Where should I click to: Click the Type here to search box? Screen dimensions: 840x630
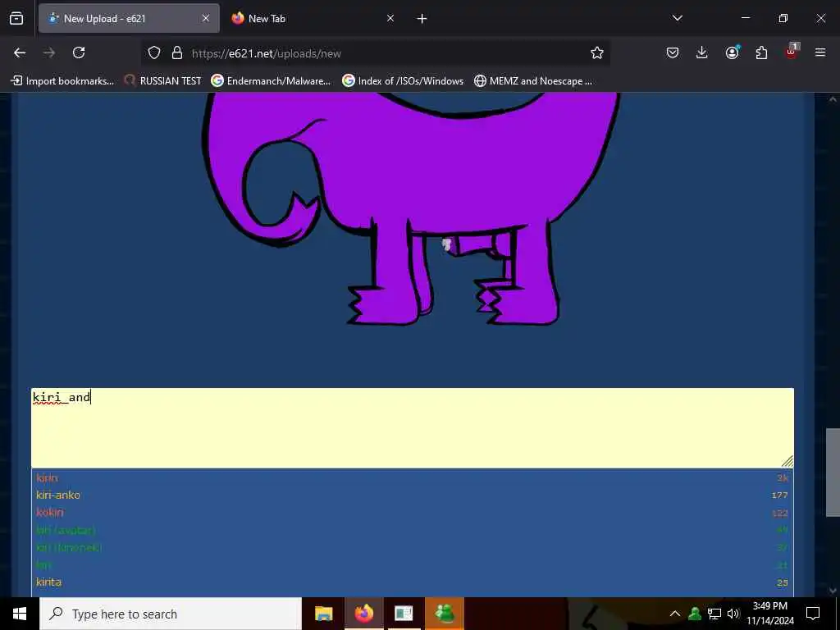pos(171,614)
